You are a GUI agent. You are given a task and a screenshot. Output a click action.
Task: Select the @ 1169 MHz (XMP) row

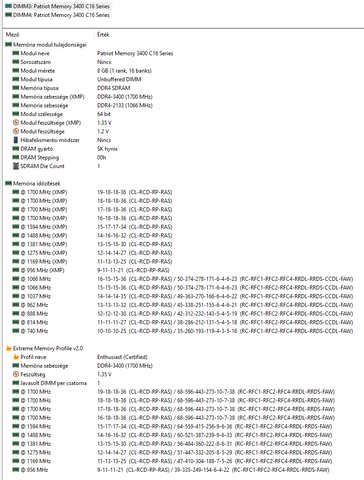(92, 261)
